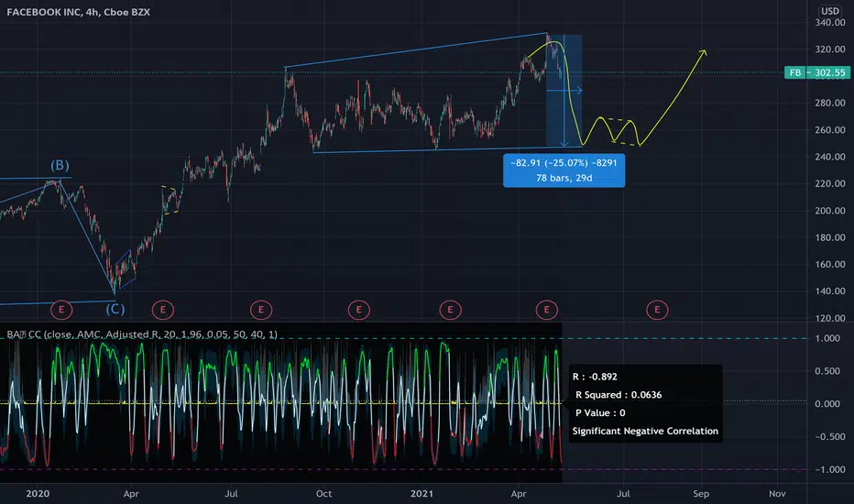Screen dimensions: 854x504
Task: Click the earnings E marker after October 2020
Action: [x=359, y=310]
